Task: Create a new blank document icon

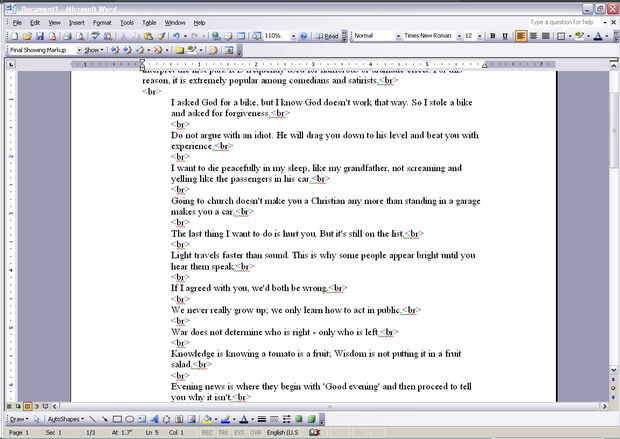Action: click(x=14, y=36)
